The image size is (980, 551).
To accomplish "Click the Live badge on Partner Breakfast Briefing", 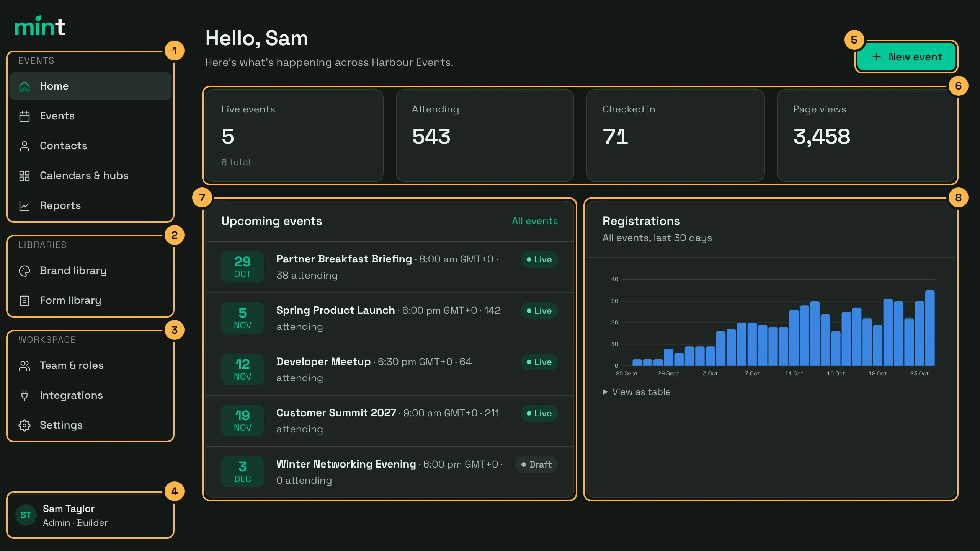I will click(x=539, y=259).
